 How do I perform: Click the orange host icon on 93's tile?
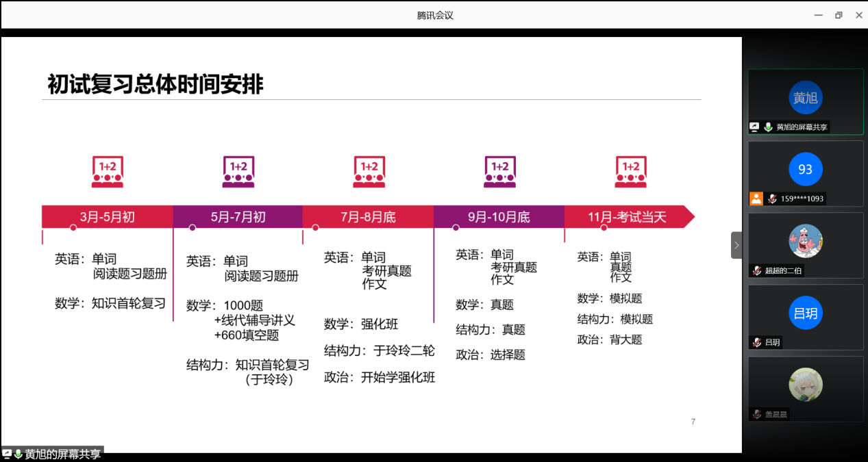point(756,198)
